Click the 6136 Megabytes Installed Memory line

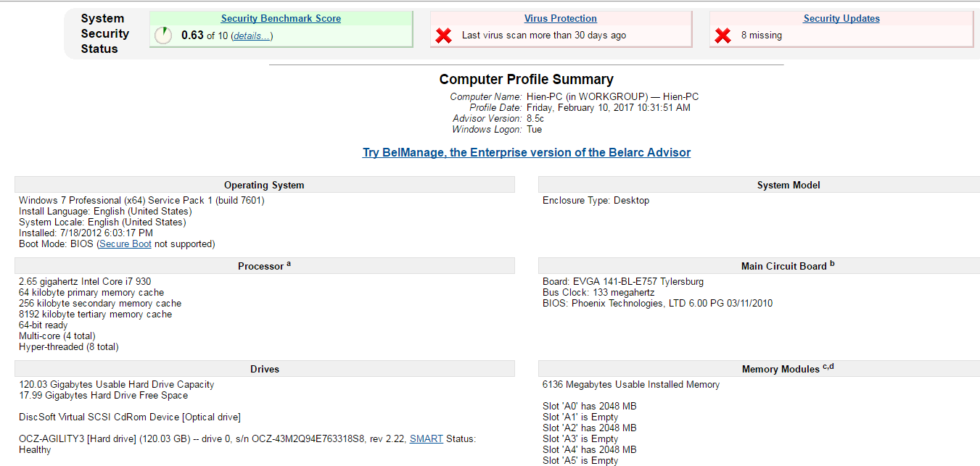click(631, 385)
